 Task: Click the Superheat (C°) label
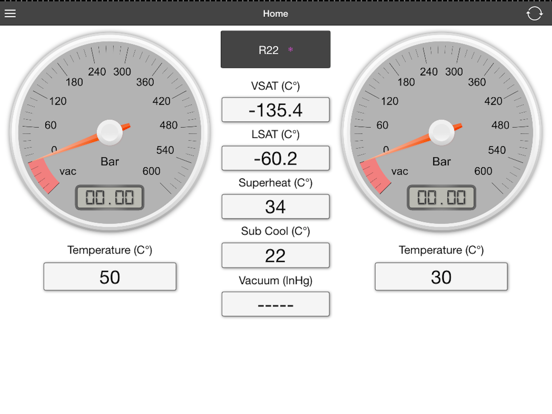275,183
